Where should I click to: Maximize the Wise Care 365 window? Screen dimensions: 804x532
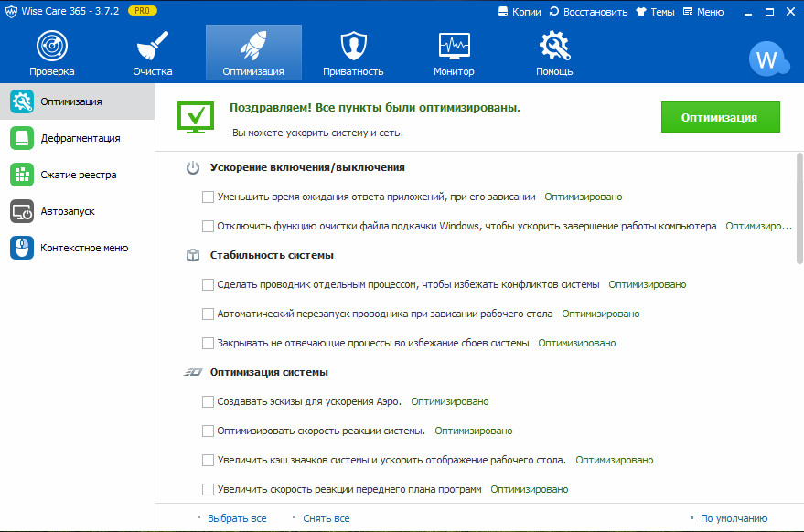coord(769,12)
